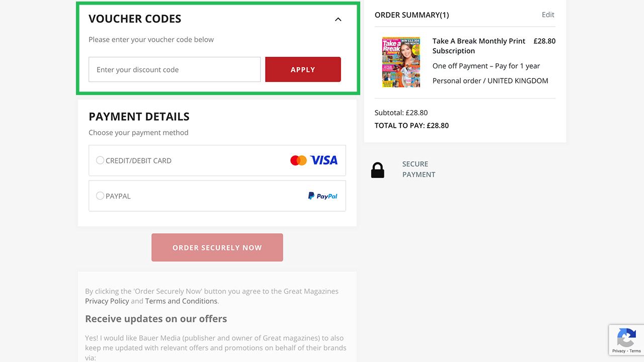The width and height of the screenshot is (644, 362).
Task: Click the Take A Break subscription title
Action: coord(478,46)
